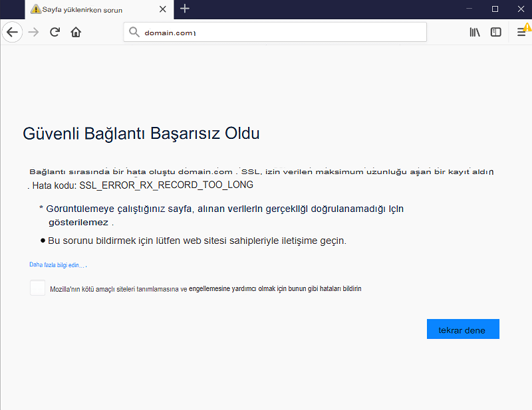Open a new browser tab
Image resolution: width=532 pixels, height=410 pixels.
184,9
